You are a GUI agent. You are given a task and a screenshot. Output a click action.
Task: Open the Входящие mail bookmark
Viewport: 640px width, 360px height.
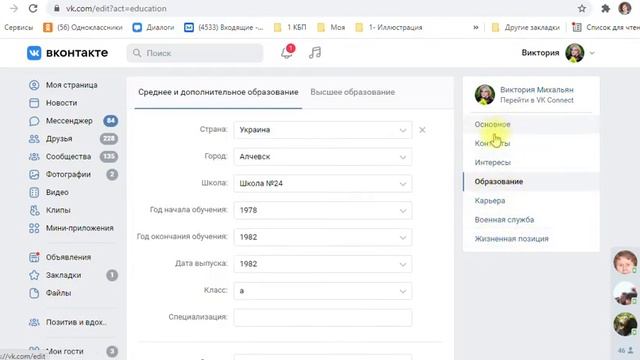pyautogui.click(x=224, y=27)
